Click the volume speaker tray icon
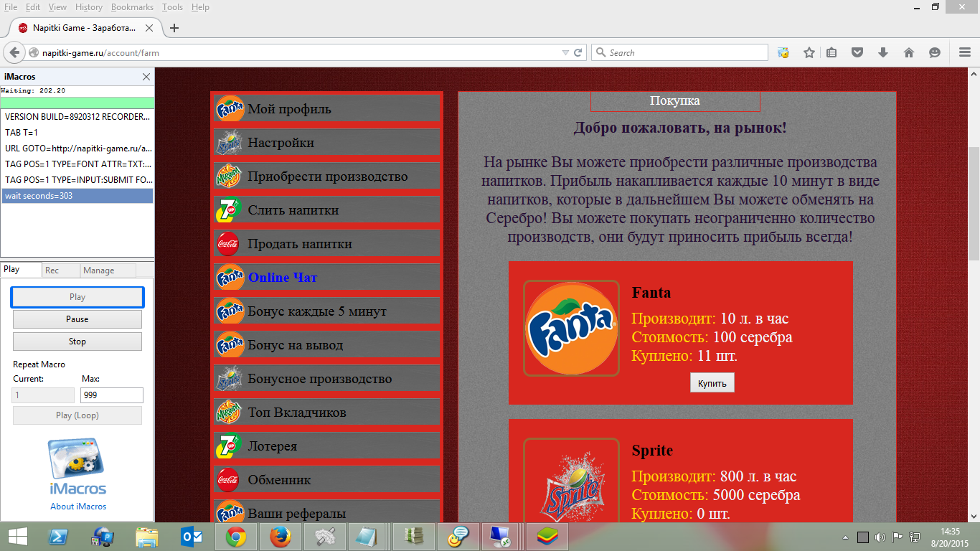The width and height of the screenshot is (980, 551). [880, 537]
